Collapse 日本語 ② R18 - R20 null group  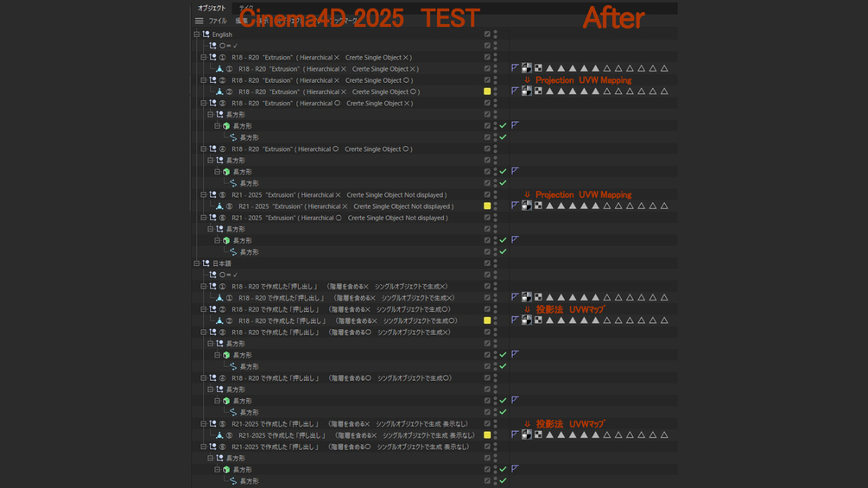pos(203,309)
